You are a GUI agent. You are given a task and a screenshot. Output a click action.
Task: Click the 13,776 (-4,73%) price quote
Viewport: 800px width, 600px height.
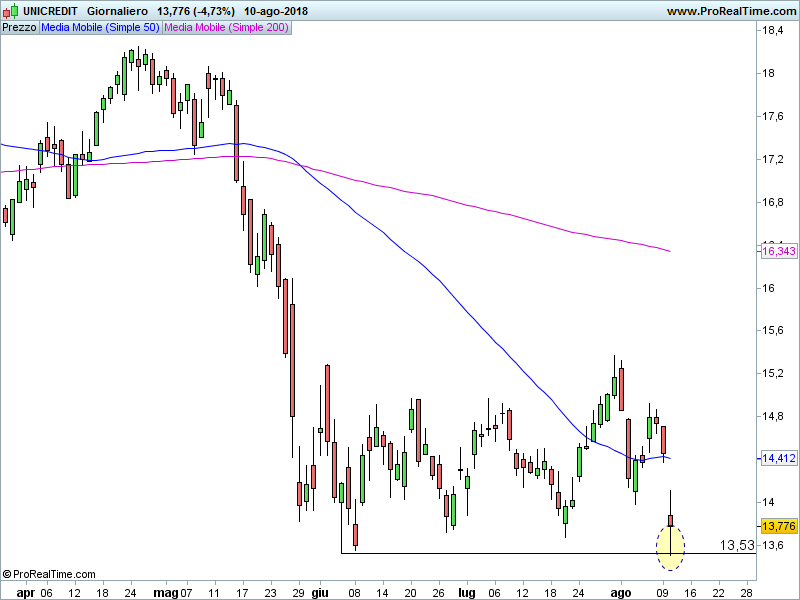click(196, 11)
